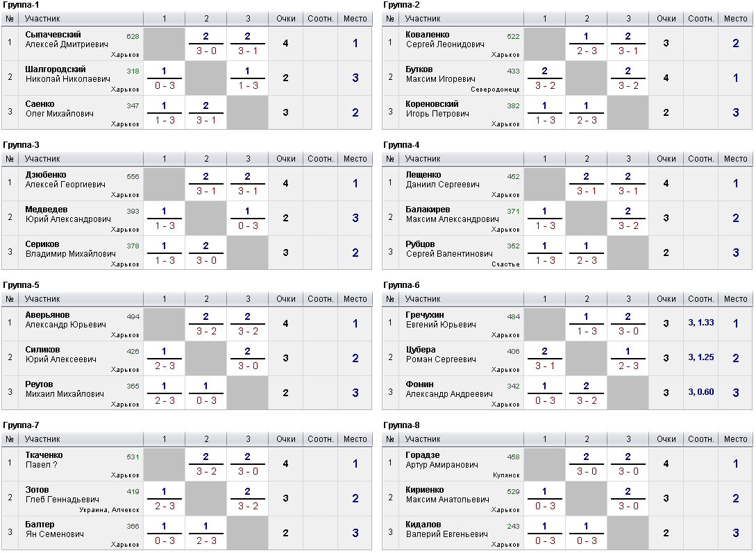
Task: Open Аверьянов Александр Юрьевич's entry
Action: [65, 320]
